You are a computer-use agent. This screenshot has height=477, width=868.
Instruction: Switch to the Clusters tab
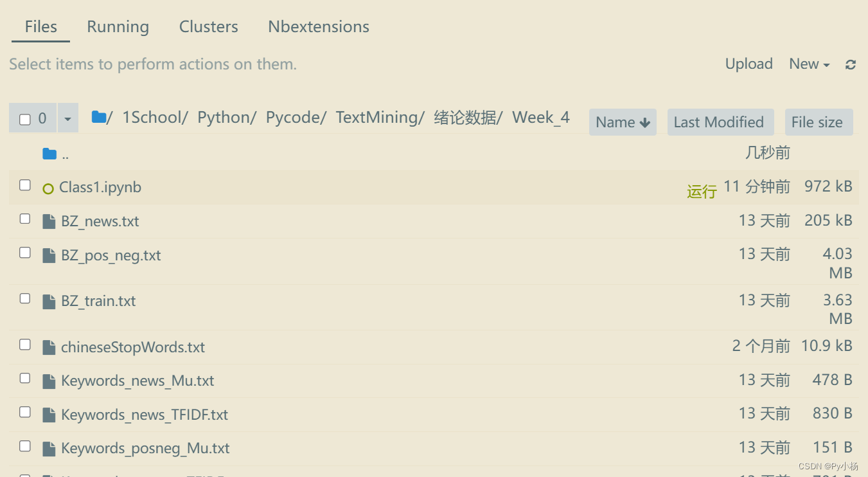point(209,27)
